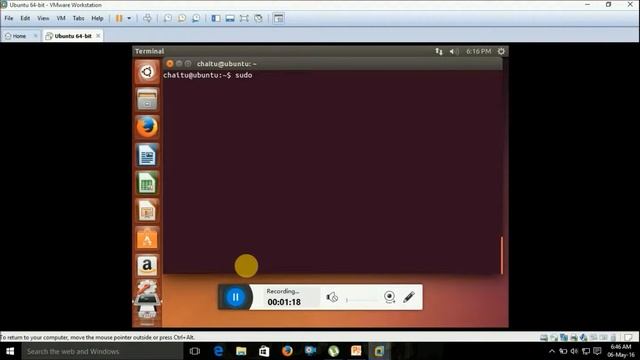Open the Ubuntu Dash search launcher
This screenshot has width=640, height=360.
(147, 72)
